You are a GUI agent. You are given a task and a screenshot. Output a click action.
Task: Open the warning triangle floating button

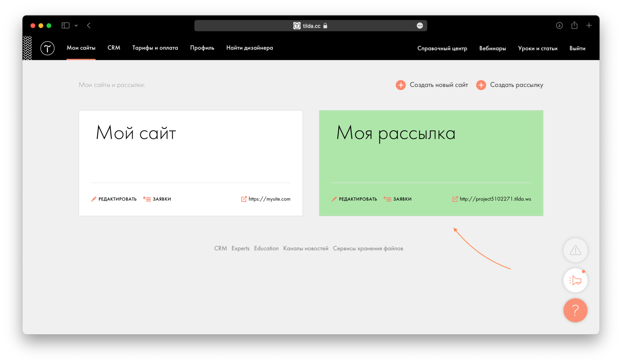click(x=575, y=250)
